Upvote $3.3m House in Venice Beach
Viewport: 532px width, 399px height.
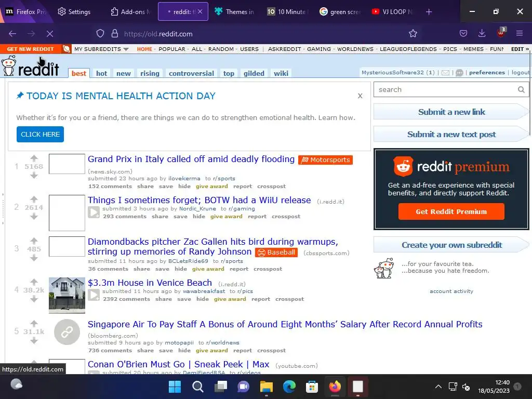pyautogui.click(x=34, y=282)
